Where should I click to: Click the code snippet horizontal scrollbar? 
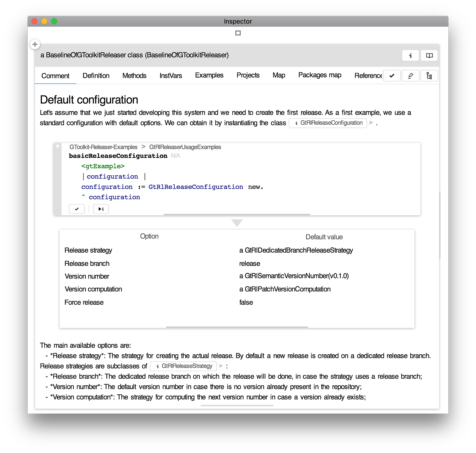(x=237, y=214)
